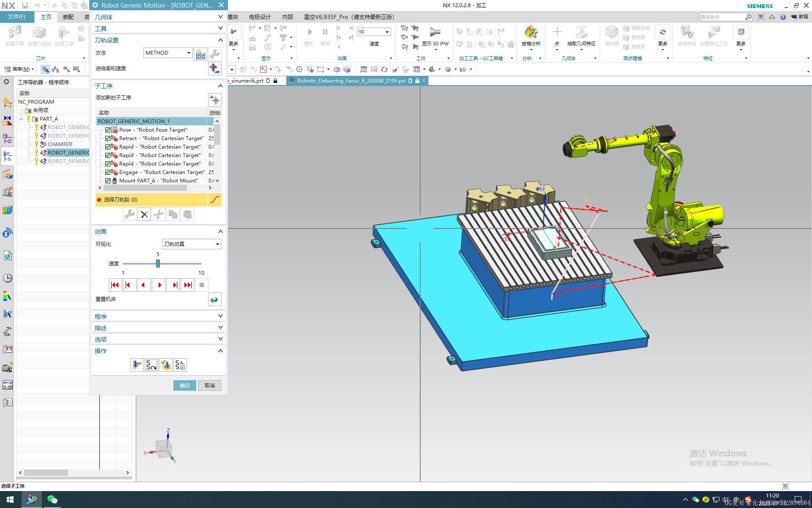Screen dimensions: 812x508
Task: Click the List tool path icon under 操作
Action: pyautogui.click(x=180, y=365)
